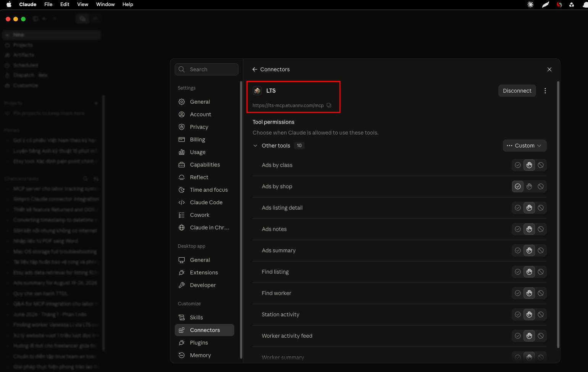Image resolution: width=588 pixels, height=372 pixels.
Task: Click the LTS connector name
Action: click(271, 91)
